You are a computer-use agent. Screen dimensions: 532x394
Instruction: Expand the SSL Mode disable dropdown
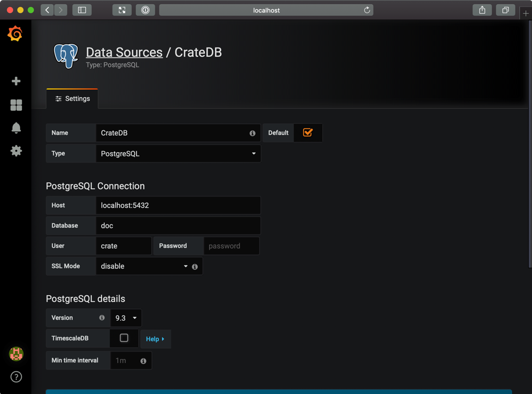tap(144, 266)
